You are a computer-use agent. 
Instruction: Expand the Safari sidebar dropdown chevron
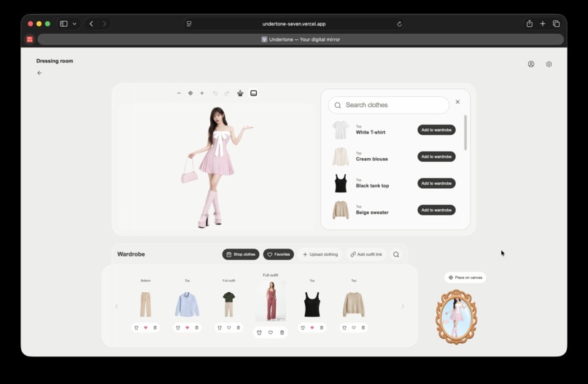tap(74, 23)
